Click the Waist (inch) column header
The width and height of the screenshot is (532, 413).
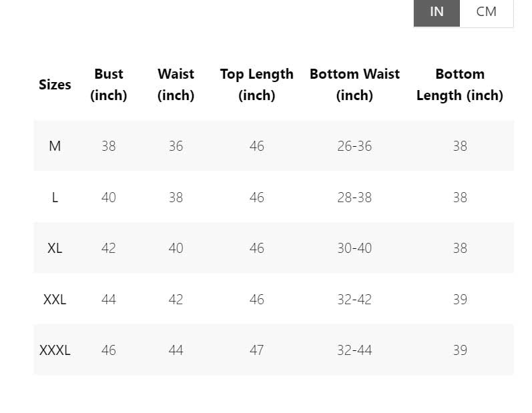pyautogui.click(x=176, y=85)
